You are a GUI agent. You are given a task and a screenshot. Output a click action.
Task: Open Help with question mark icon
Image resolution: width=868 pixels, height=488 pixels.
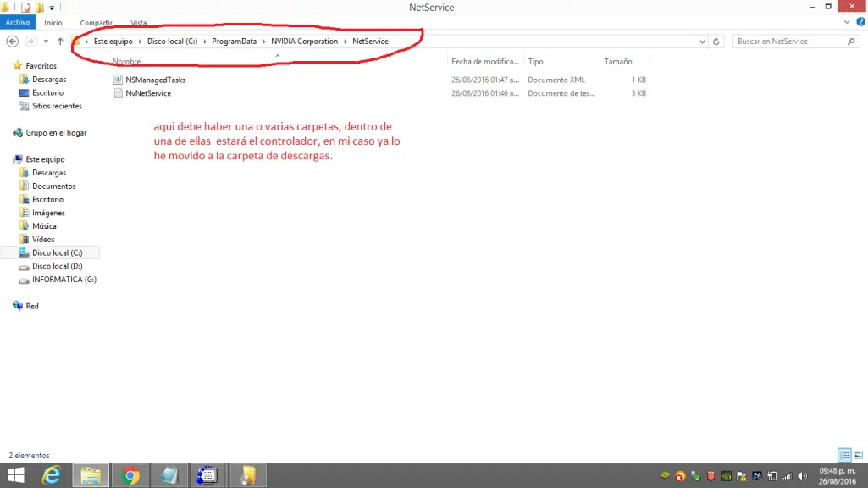(x=861, y=22)
